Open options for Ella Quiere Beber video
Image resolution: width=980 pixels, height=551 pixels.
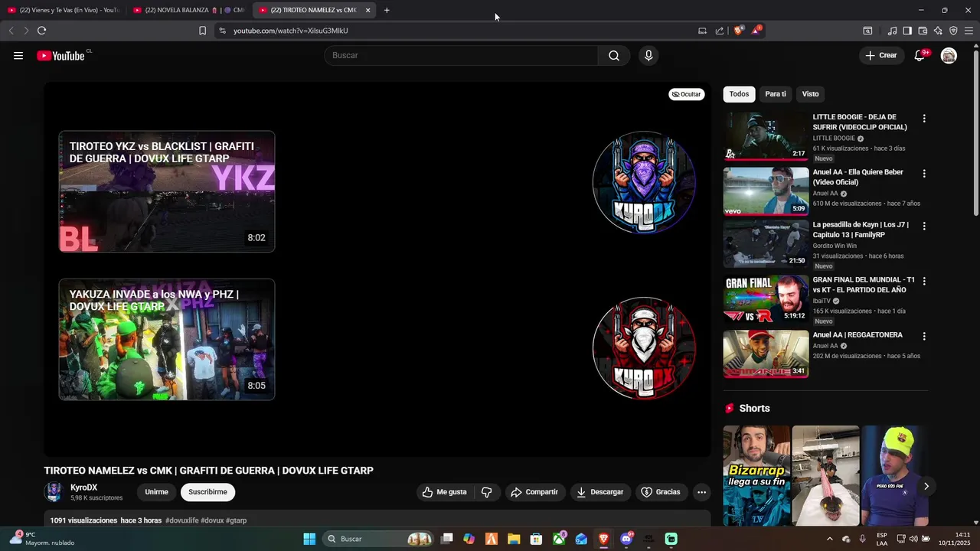coord(924,174)
